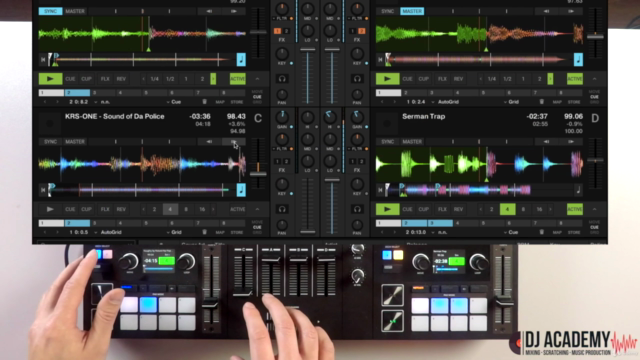Adjust channel A volume fader

coord(308,50)
